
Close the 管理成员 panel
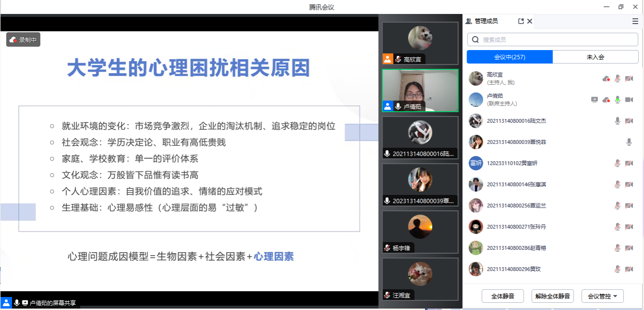point(530,21)
